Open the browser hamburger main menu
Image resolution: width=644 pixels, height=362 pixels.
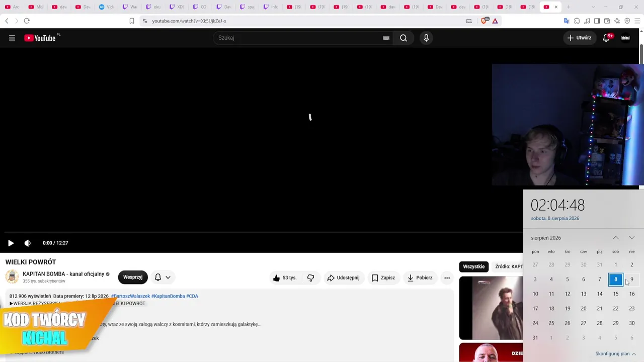pos(637,21)
